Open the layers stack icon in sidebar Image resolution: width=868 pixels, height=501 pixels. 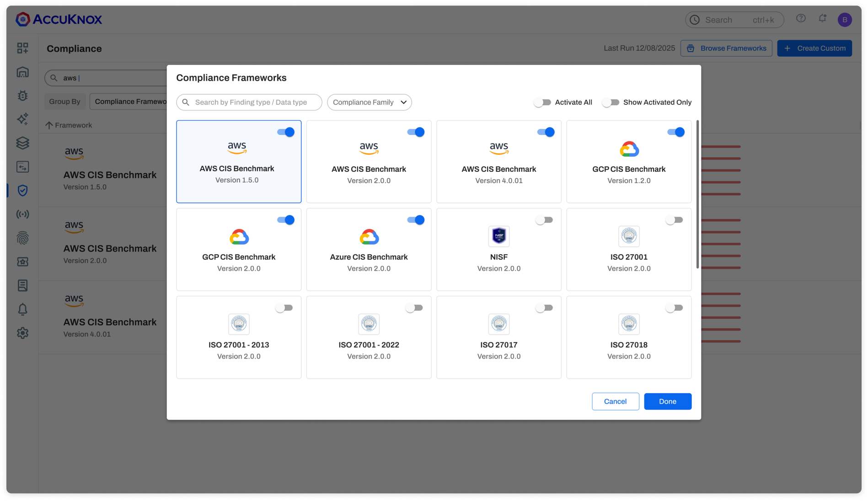click(22, 143)
